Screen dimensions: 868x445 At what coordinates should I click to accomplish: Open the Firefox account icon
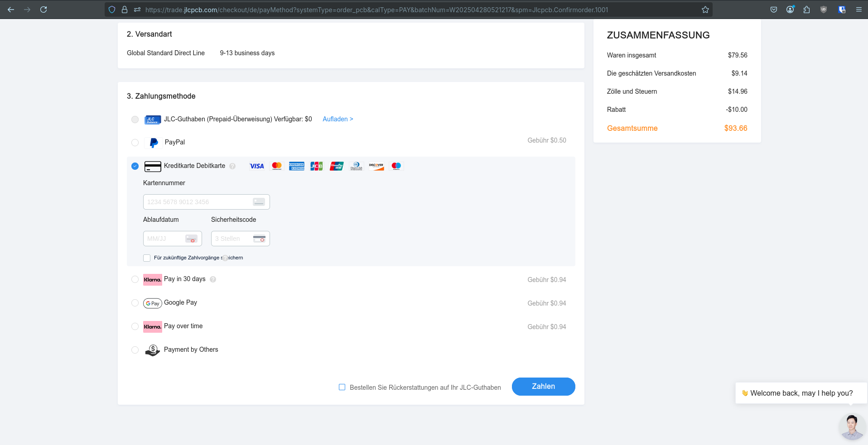(790, 10)
